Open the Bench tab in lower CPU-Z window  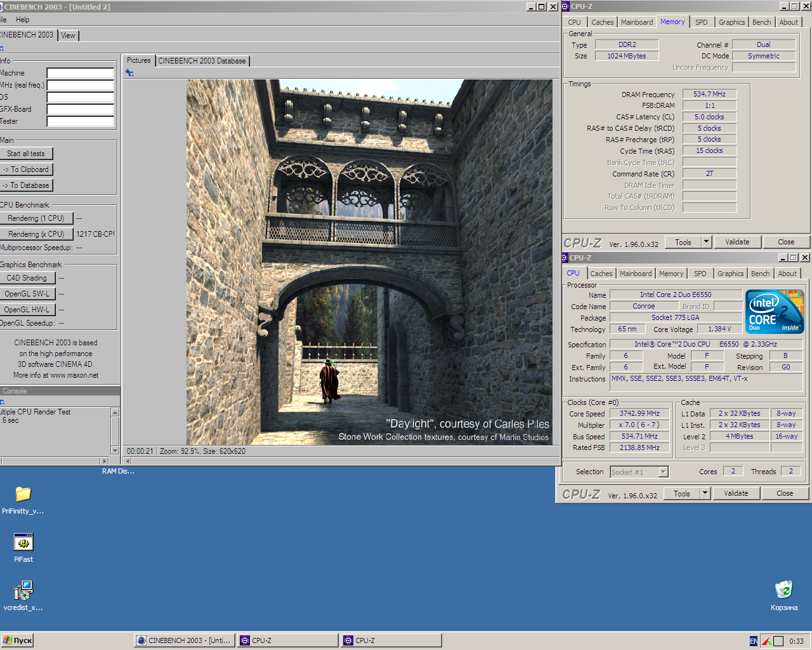coord(760,274)
